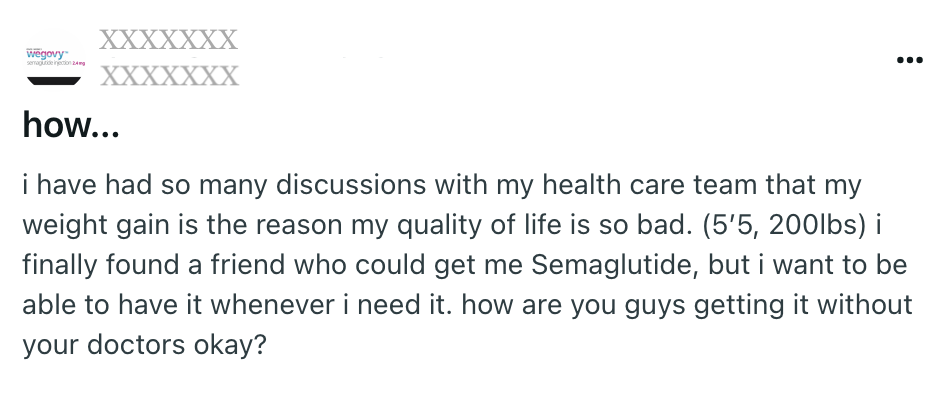Open the three-dot post options menu
The width and height of the screenshot is (946, 418).
(x=909, y=59)
